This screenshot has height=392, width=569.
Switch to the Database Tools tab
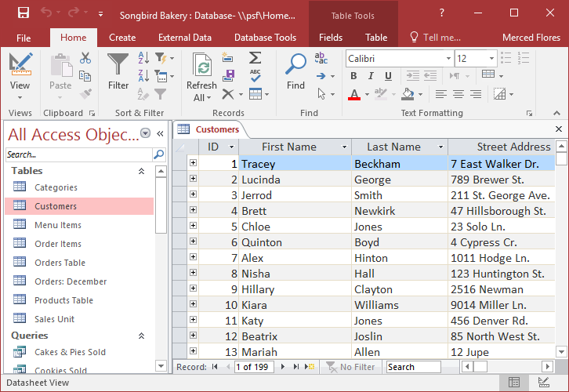point(265,38)
